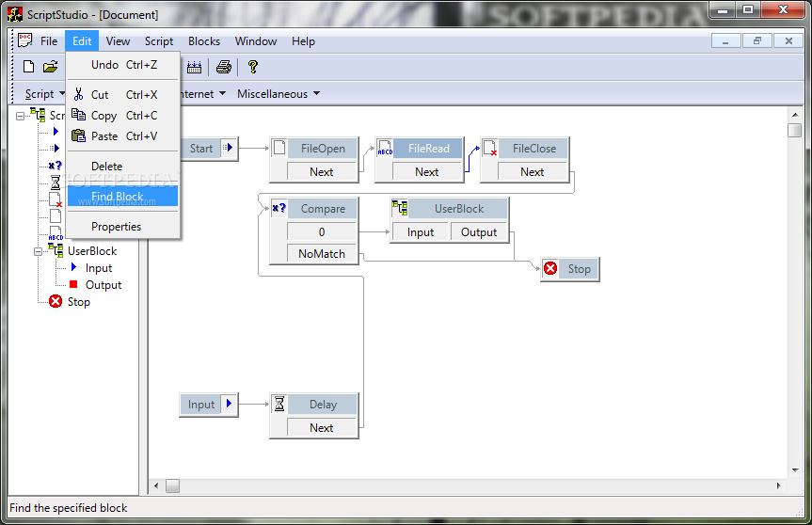Click the FileOpen block page icon
This screenshot has width=812, height=525.
coord(279,148)
